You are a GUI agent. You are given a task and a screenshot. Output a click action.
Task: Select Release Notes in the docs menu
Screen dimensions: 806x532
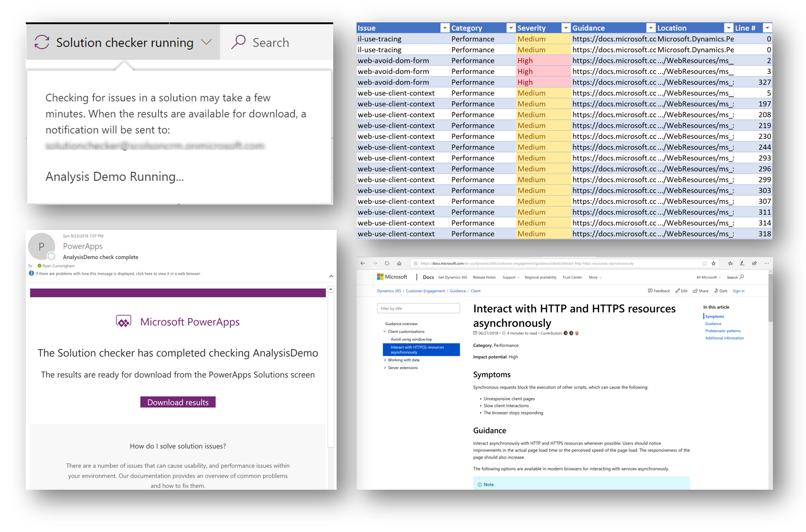[x=484, y=277]
